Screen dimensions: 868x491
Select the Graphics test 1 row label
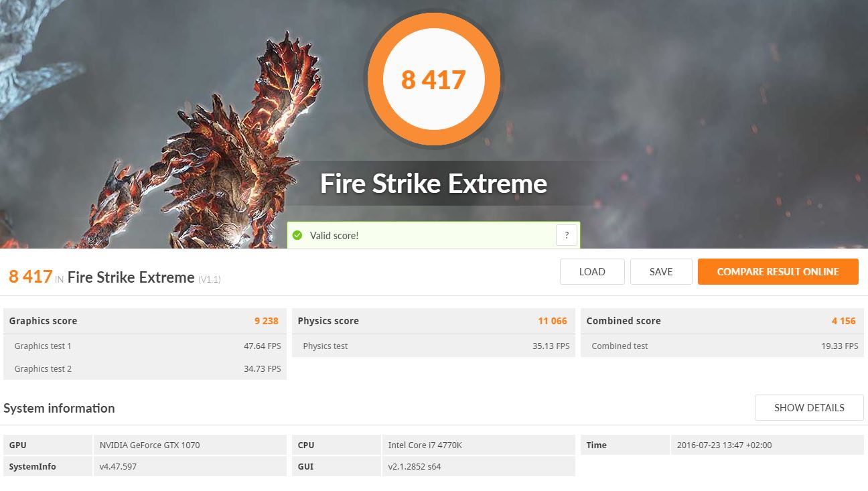click(43, 346)
